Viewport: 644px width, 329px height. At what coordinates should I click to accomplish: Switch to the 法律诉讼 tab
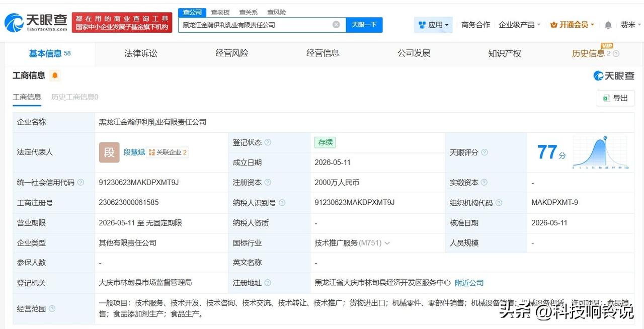coord(141,53)
